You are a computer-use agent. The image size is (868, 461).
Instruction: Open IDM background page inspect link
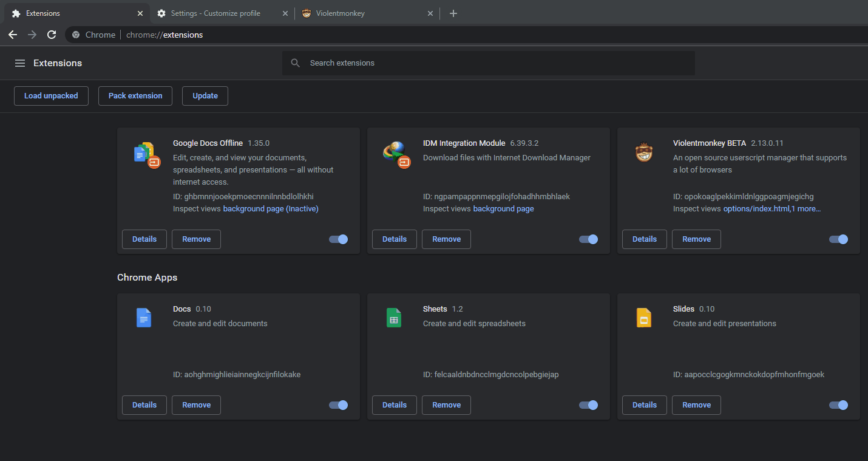coord(504,209)
